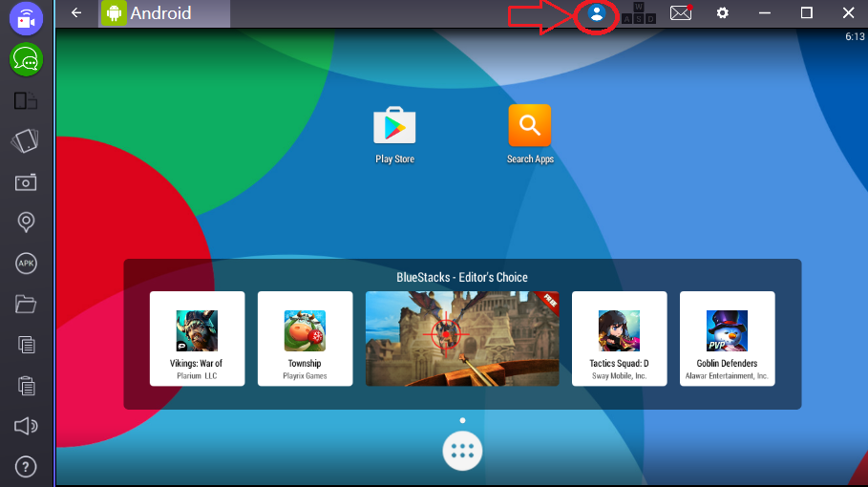Open settings with the gear icon
The image size is (868, 487).
coord(723,12)
